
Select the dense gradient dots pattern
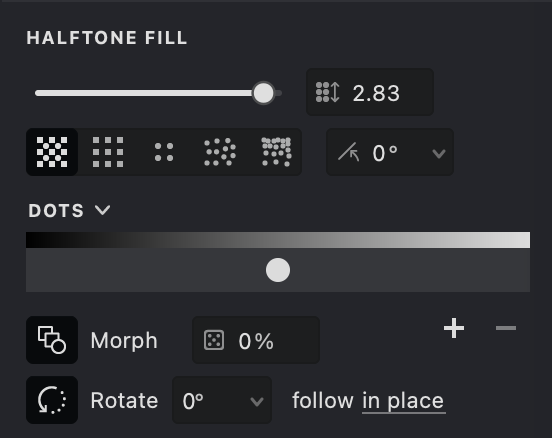coord(276,152)
